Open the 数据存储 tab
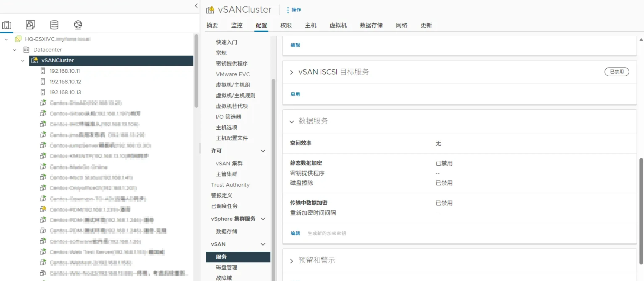The width and height of the screenshot is (644, 281). pyautogui.click(x=371, y=25)
